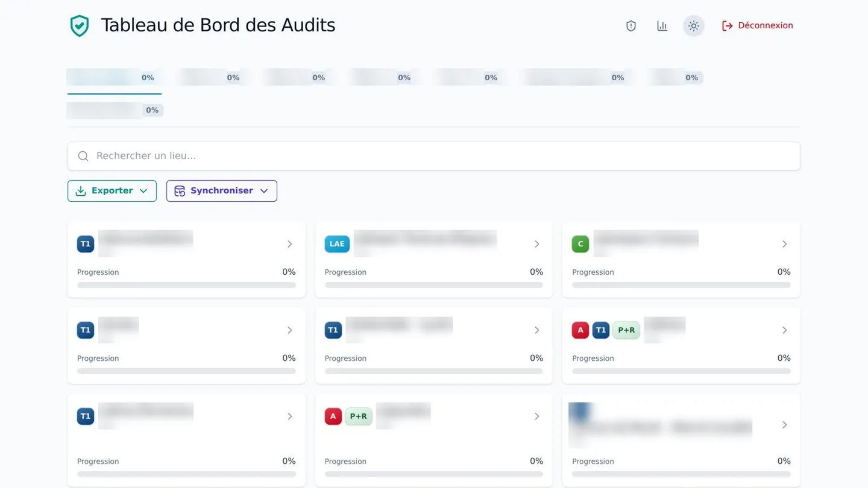Click the blue LAE badge
The height and width of the screenshot is (488, 868).
click(337, 244)
